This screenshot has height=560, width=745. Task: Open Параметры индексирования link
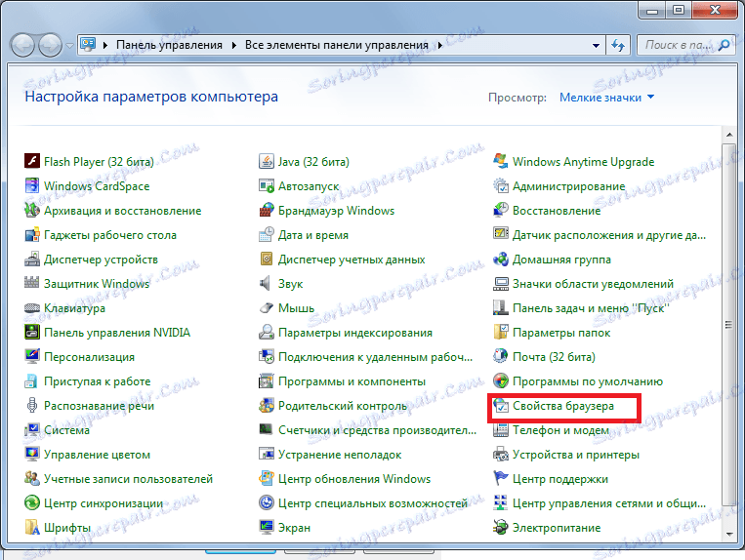click(x=355, y=333)
